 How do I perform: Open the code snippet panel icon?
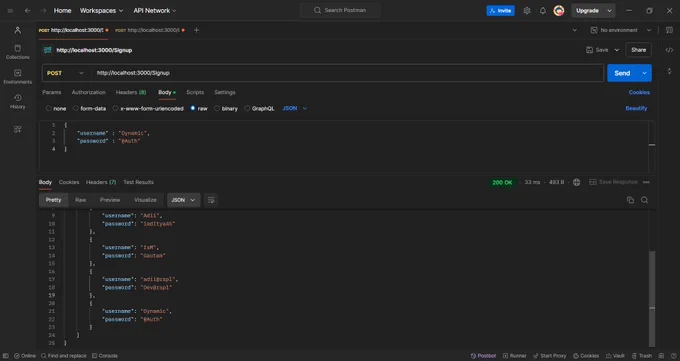[669, 50]
